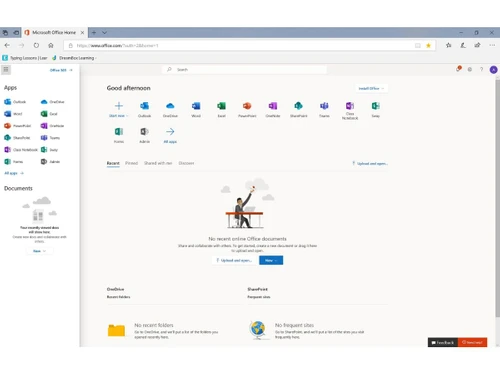Click the page vertical scrollbar

(x=497, y=198)
